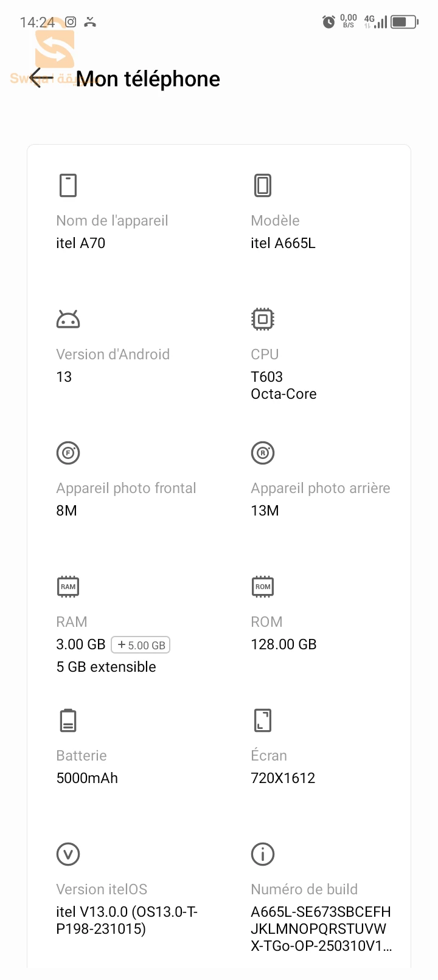Viewport: 438px width, 980px height.
Task: Tap the rear camera icon
Action: [263, 453]
